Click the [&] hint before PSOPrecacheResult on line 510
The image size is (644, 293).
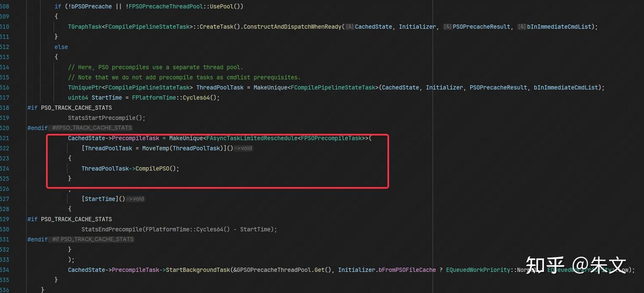click(447, 27)
